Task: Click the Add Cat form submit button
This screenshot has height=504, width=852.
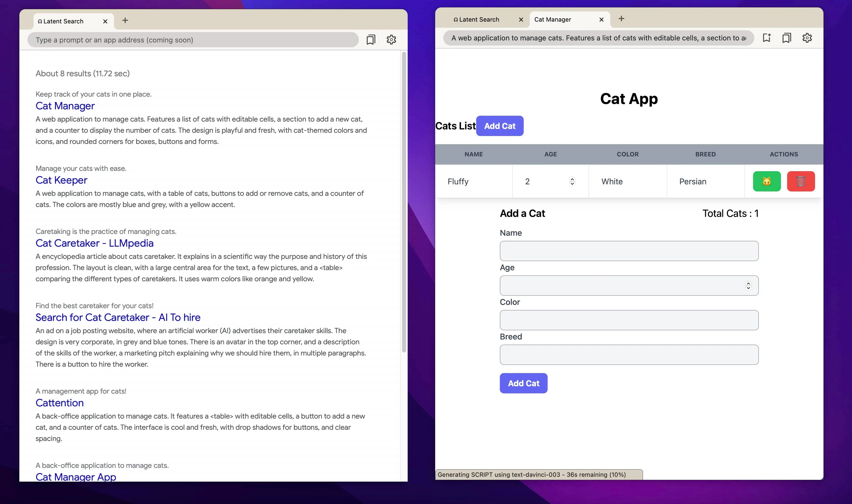Action: (523, 383)
